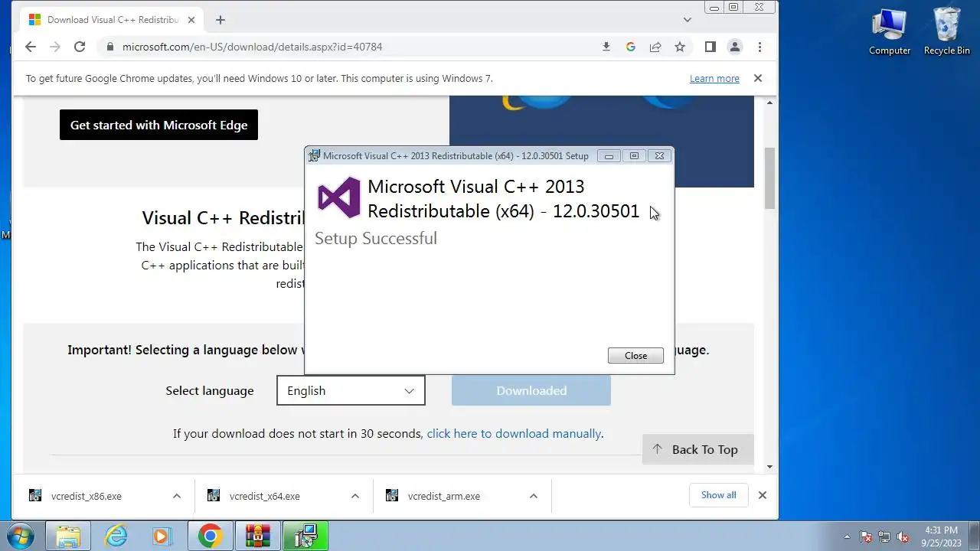This screenshot has height=551, width=980.
Task: Click the network tray icon
Action: click(884, 536)
